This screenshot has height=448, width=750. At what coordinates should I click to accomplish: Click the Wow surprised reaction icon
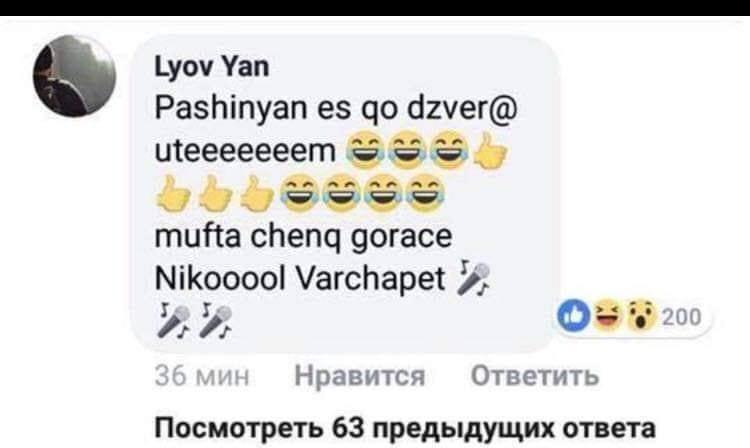tap(640, 316)
